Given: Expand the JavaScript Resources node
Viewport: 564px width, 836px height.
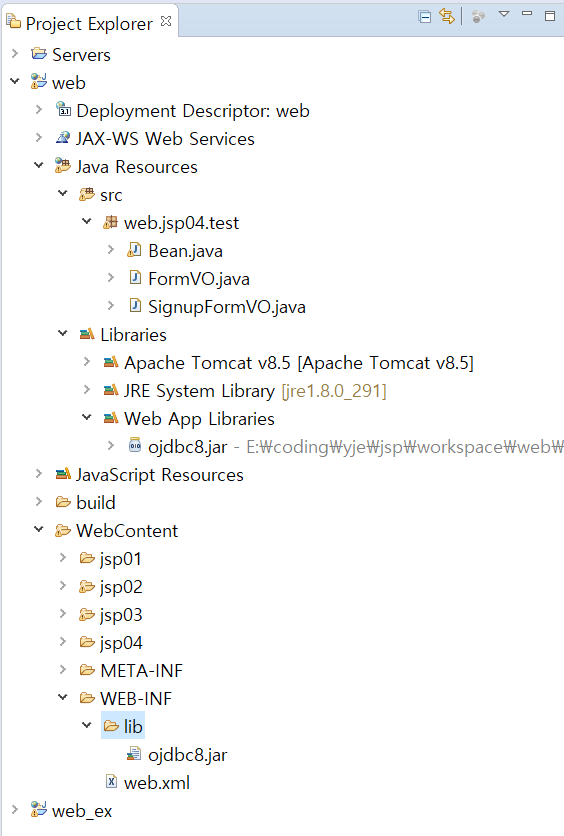Looking at the screenshot, I should (x=39, y=473).
